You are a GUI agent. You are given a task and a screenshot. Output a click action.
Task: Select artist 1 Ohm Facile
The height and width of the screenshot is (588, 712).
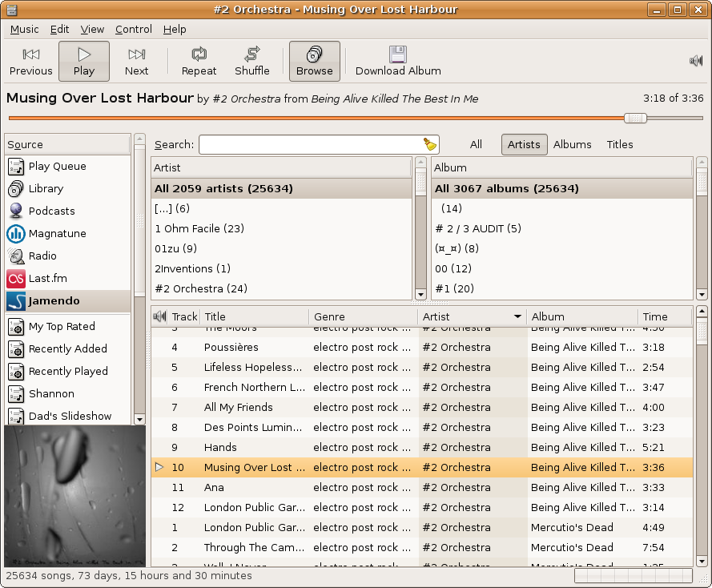click(x=282, y=228)
